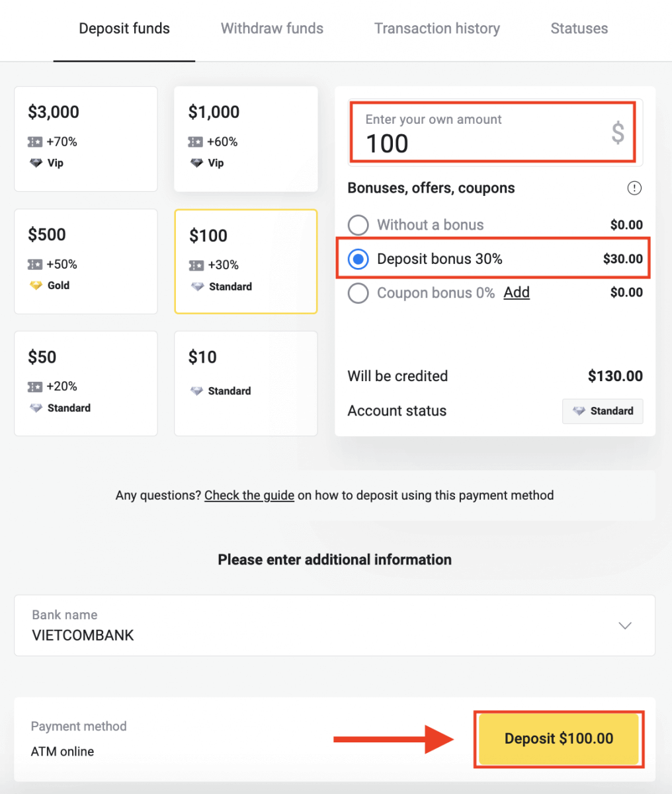This screenshot has width=672, height=794.
Task: Select the Deposit bonus 30% radio
Action: tap(358, 259)
